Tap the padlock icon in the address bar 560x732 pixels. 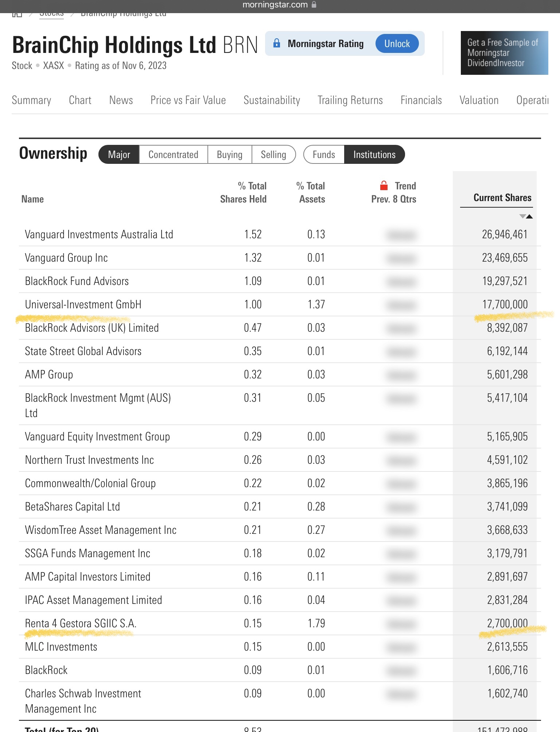pyautogui.click(x=314, y=5)
